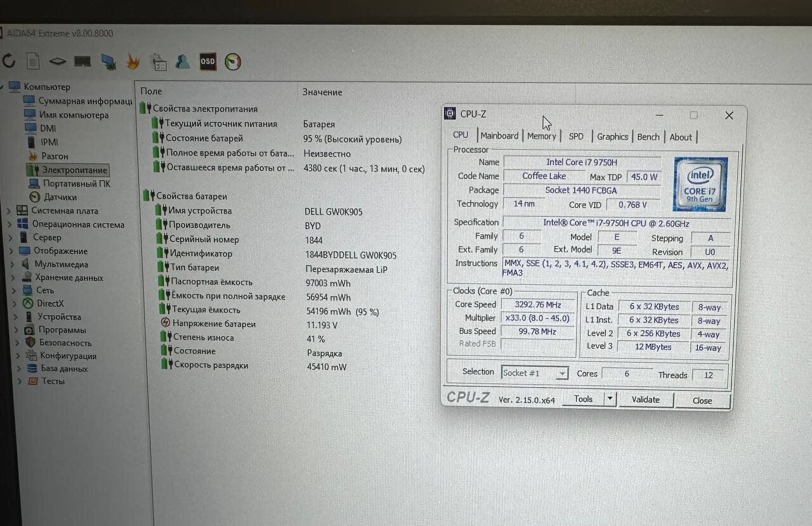812x526 pixels.
Task: Select the Датчики sensors tree item
Action: click(60, 197)
